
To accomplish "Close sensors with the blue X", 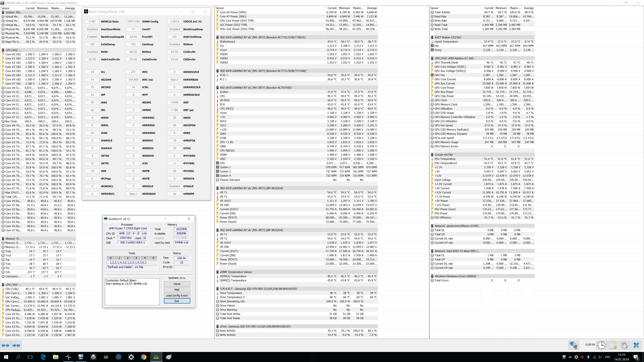I will (x=636, y=345).
